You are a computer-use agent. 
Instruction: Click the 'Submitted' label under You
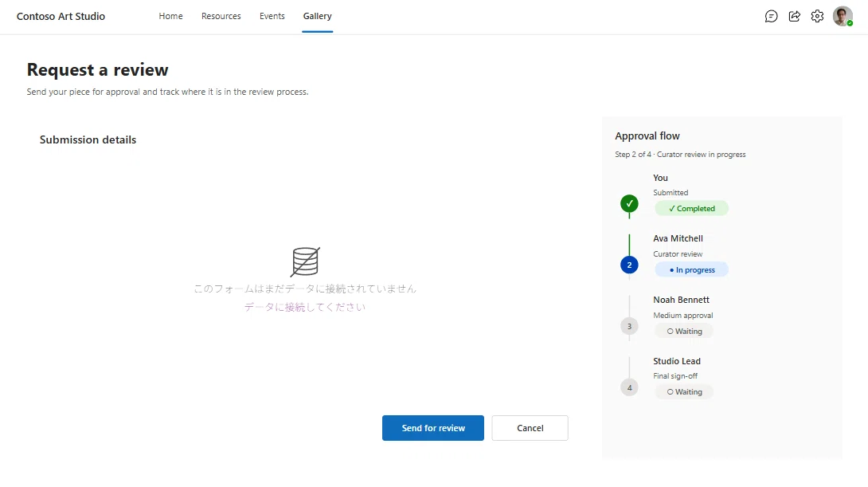671,192
